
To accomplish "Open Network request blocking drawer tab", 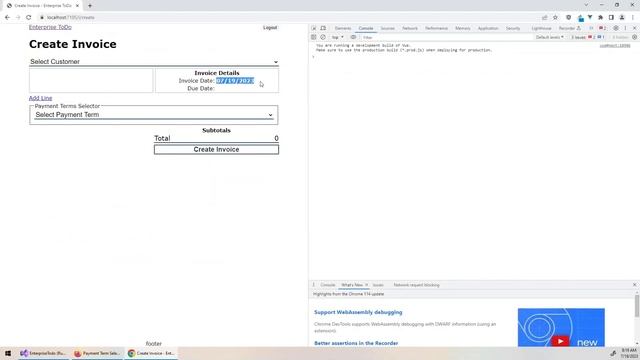I will (416, 285).
